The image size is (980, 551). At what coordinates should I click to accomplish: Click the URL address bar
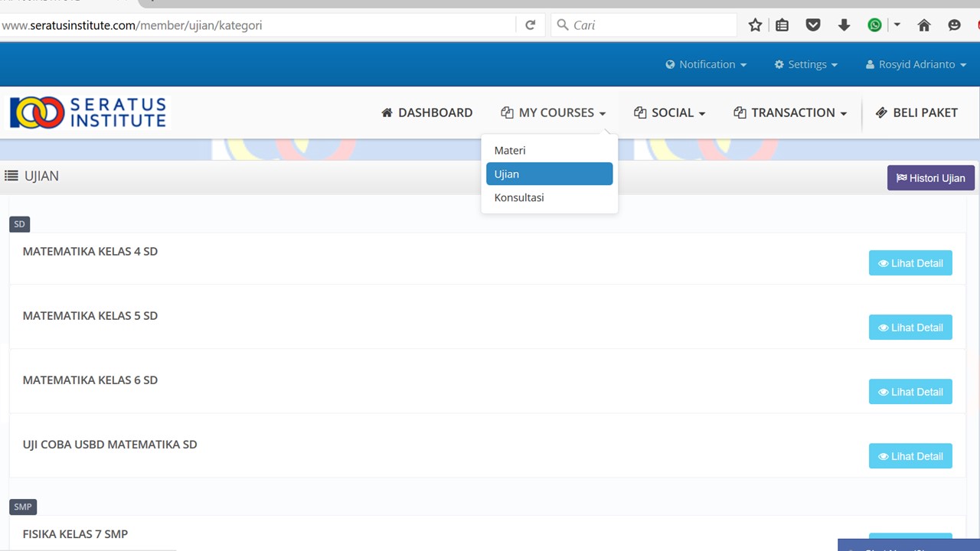[x=257, y=25]
